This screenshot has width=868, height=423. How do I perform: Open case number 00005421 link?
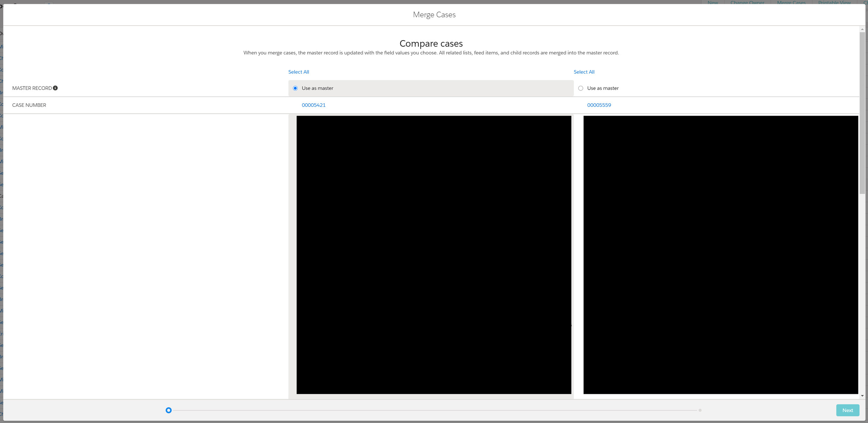(x=313, y=105)
